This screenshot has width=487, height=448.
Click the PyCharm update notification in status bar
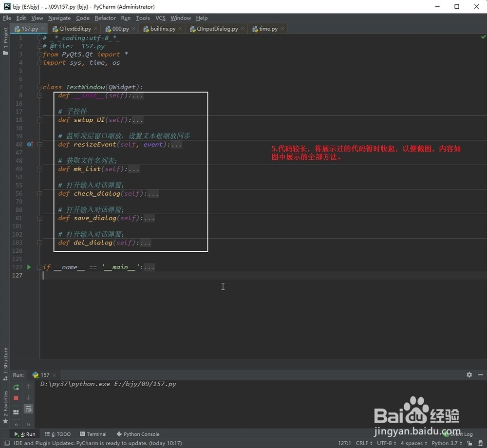[x=98, y=443]
